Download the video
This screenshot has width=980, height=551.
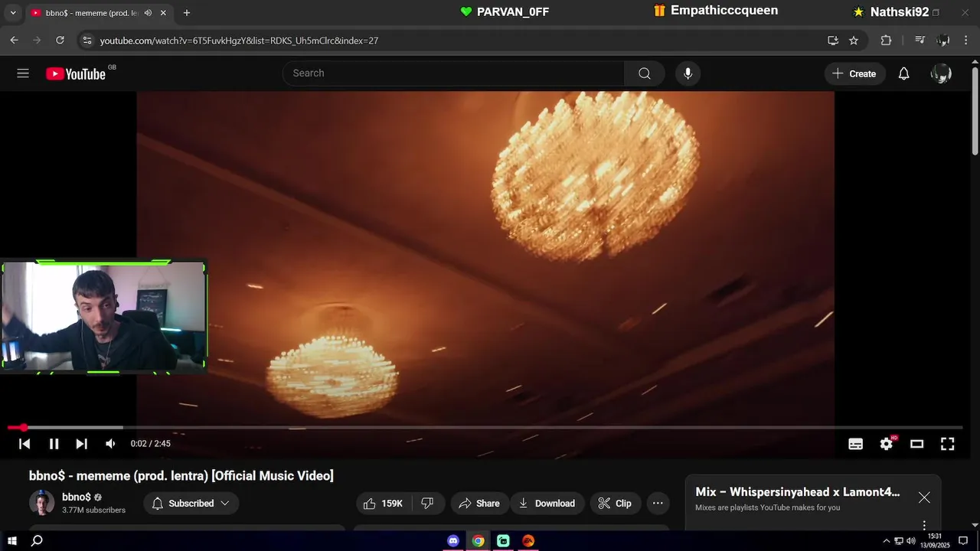tap(547, 503)
